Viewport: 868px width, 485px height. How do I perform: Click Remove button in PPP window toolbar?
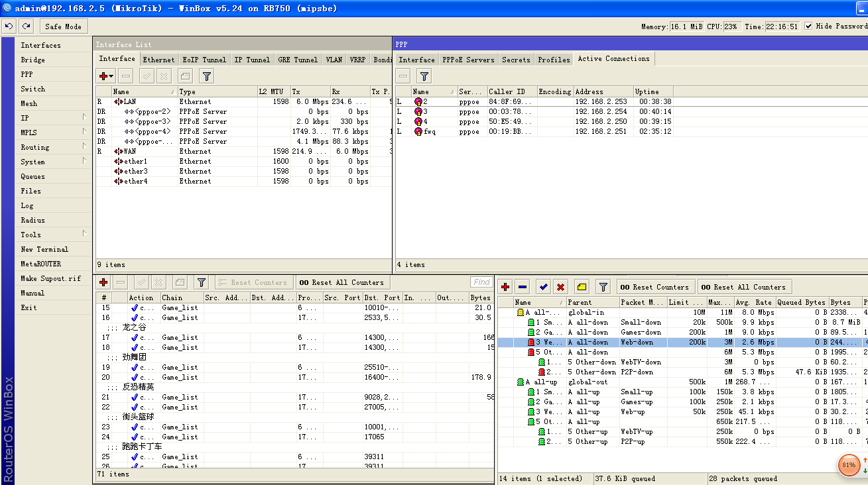tap(403, 76)
